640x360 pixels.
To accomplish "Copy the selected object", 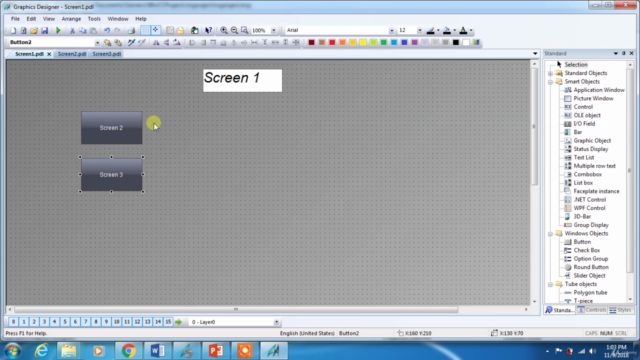I will 82,31.
